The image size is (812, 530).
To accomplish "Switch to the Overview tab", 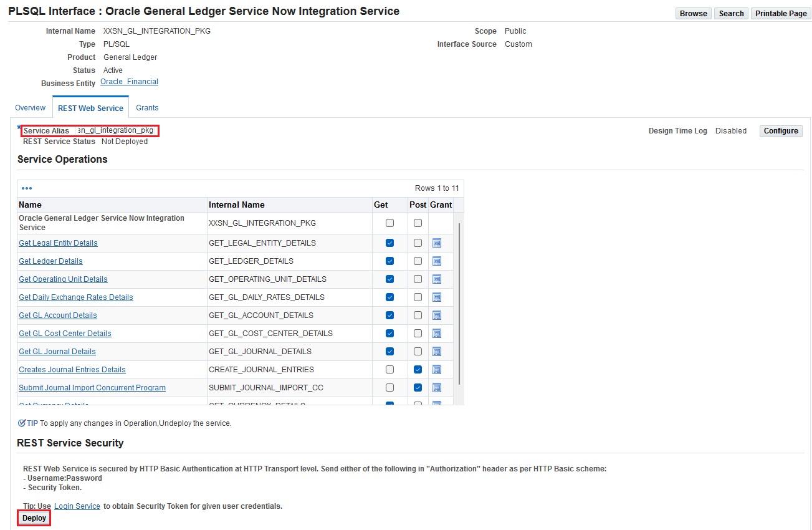I will [x=30, y=108].
